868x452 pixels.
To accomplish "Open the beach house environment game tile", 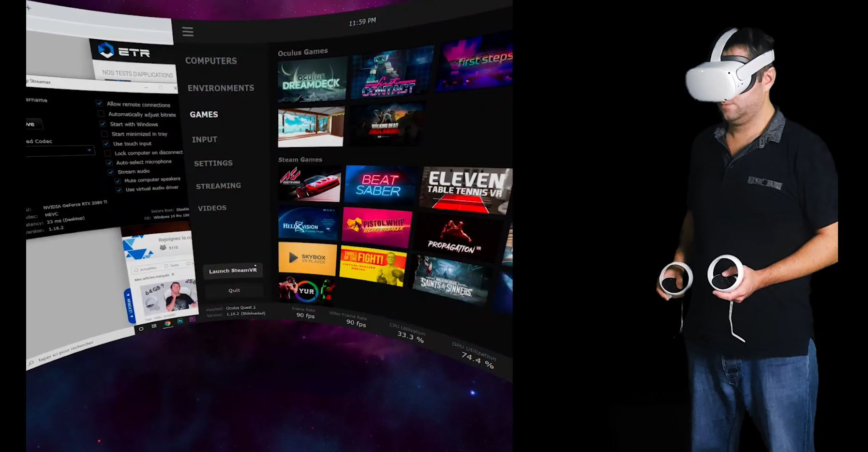I will point(311,127).
